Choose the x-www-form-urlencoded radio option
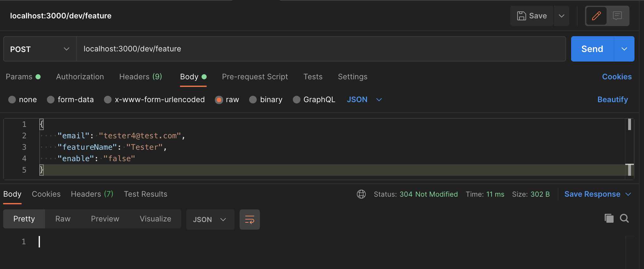The image size is (644, 269). pos(108,100)
